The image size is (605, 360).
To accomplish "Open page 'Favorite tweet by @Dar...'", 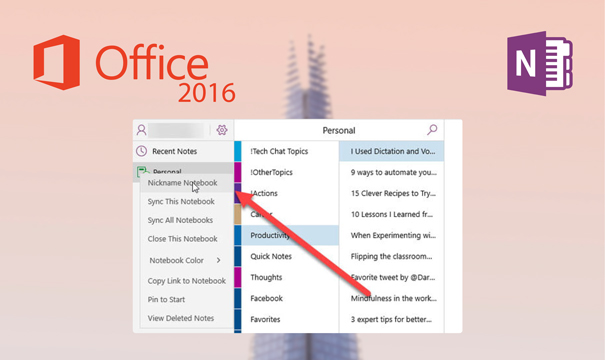I will 392,277.
